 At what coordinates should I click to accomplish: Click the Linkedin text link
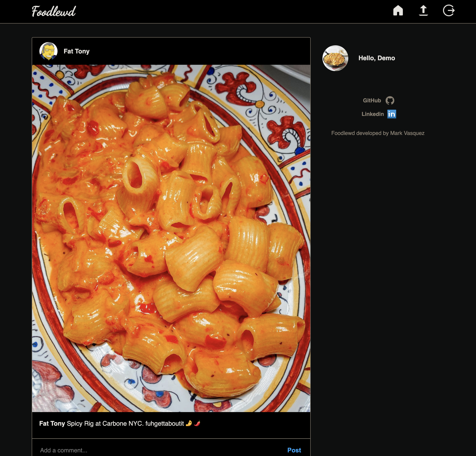pos(372,114)
